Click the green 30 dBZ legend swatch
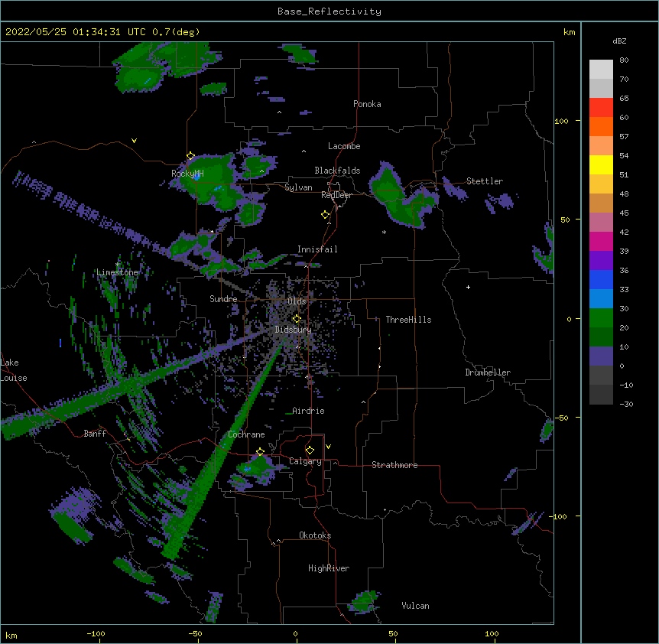The image size is (659, 644). pos(601,318)
